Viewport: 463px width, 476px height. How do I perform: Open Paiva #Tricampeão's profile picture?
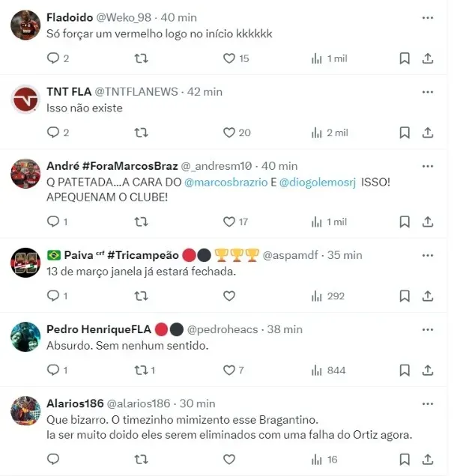[x=25, y=263]
